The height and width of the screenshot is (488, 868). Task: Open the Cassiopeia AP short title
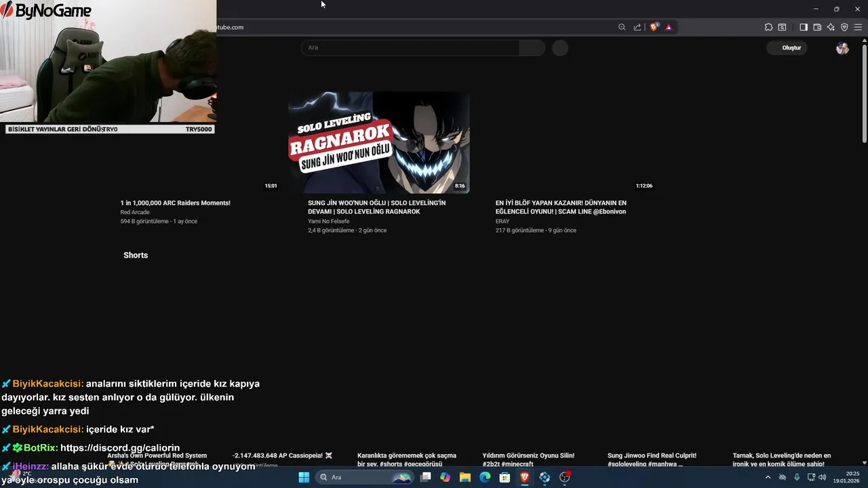pyautogui.click(x=283, y=455)
